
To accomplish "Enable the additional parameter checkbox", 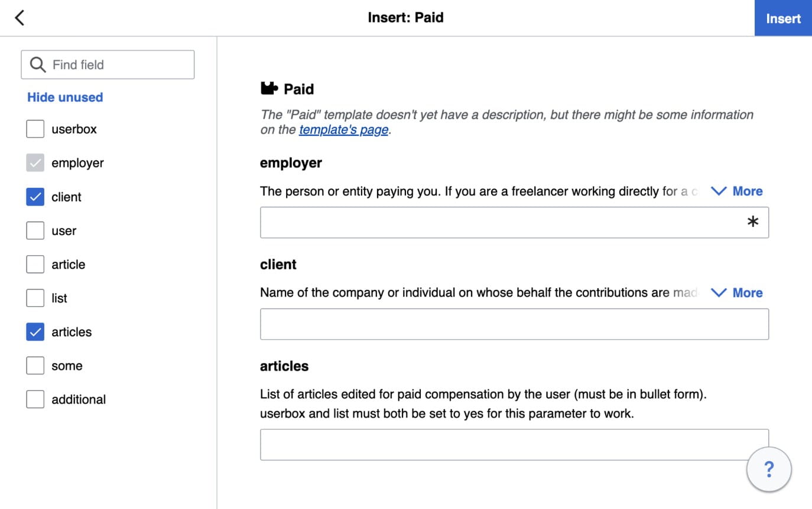I will pos(35,399).
